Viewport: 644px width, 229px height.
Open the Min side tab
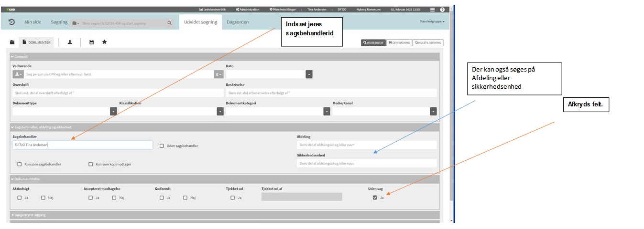tap(33, 22)
